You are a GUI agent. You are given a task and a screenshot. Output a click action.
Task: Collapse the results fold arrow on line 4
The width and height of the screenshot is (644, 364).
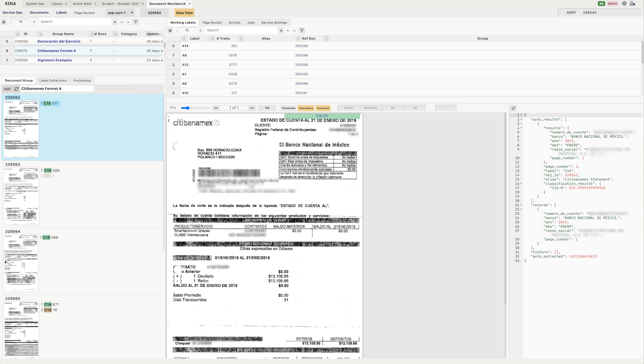[x=521, y=128]
